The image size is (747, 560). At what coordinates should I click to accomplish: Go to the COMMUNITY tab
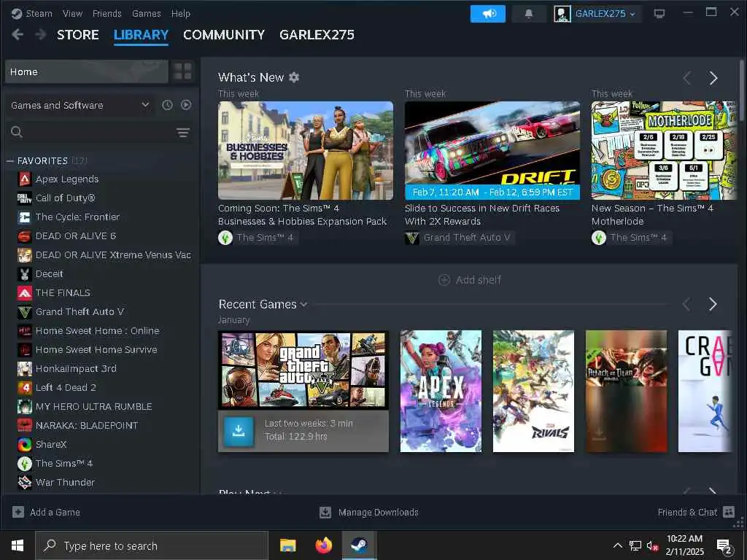(x=224, y=35)
